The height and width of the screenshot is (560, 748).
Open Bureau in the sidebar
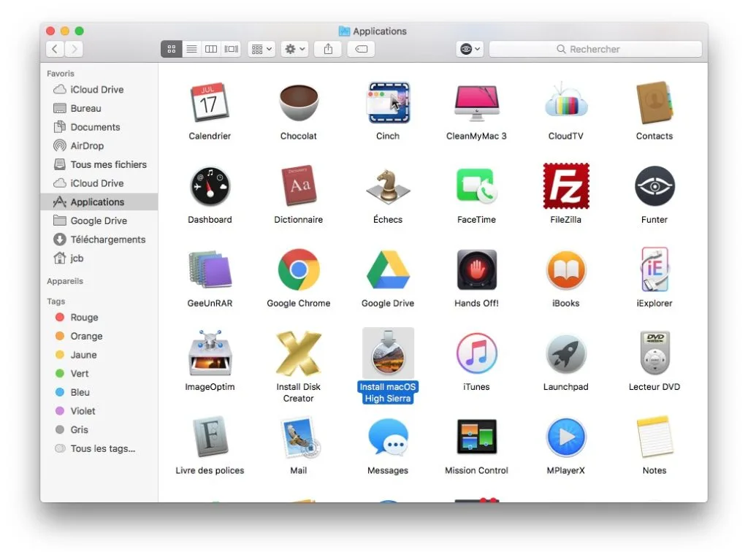click(x=99, y=108)
